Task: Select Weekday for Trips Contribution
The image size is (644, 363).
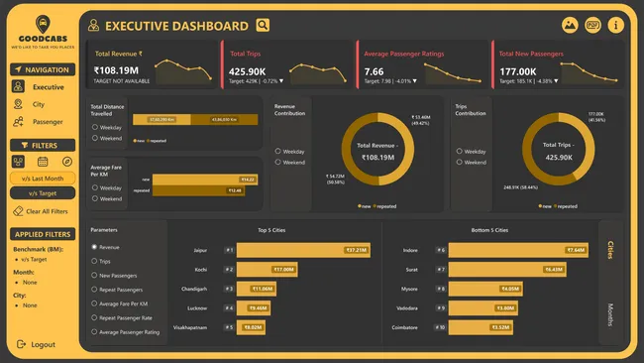Action: click(x=459, y=152)
